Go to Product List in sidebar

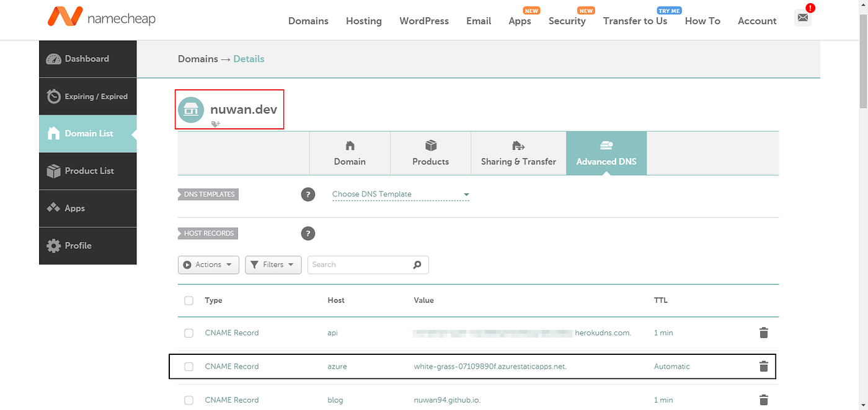pos(87,171)
